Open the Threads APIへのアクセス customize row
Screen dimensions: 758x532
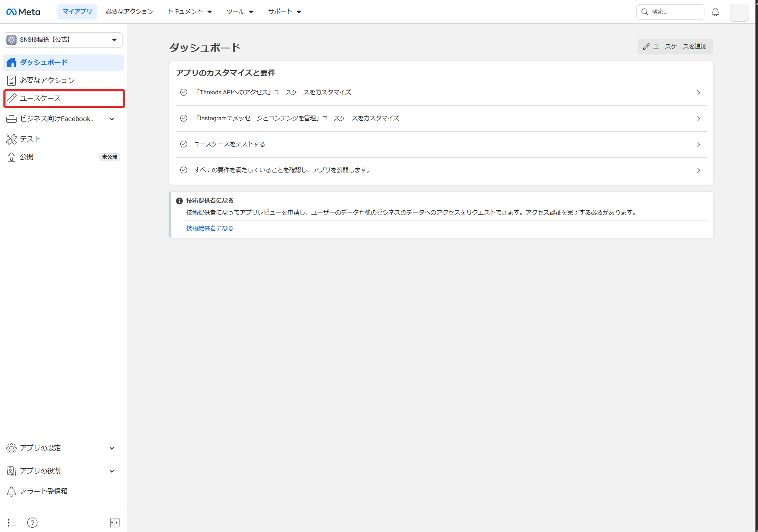click(441, 93)
